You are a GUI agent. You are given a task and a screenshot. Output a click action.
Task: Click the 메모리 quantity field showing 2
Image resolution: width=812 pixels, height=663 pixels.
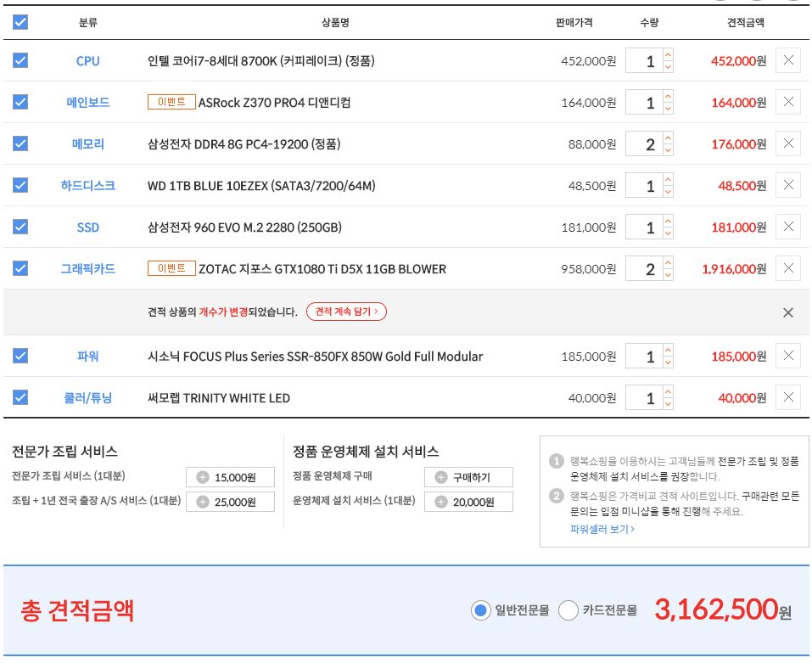click(644, 144)
